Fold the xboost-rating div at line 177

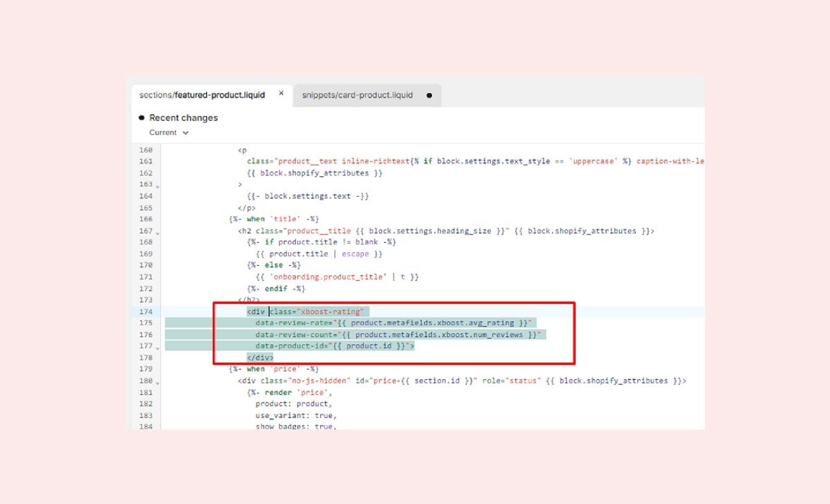coord(158,348)
